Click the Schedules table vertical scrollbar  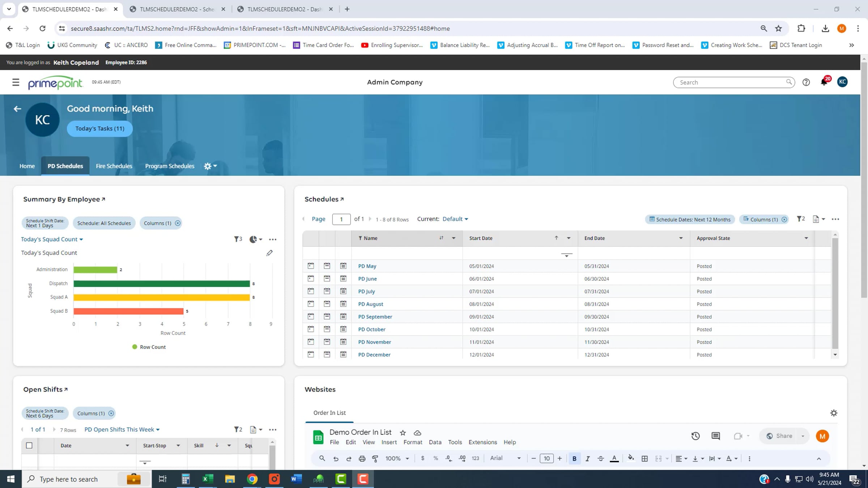point(835,293)
